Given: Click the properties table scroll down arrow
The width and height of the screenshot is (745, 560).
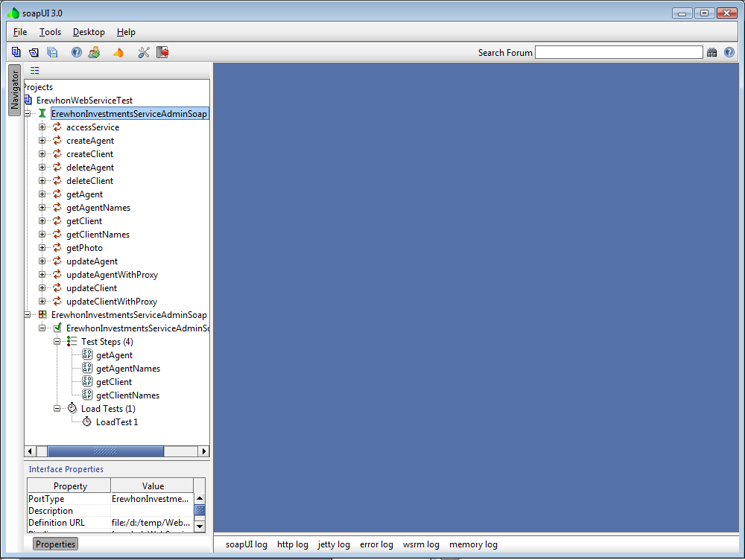Looking at the screenshot, I should click(x=200, y=526).
